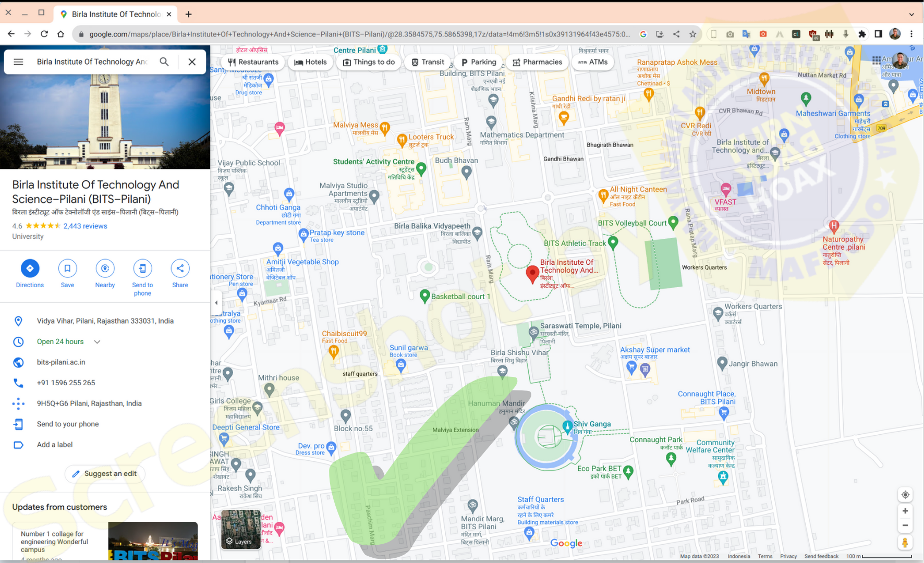The height and width of the screenshot is (563, 924).
Task: Collapse the side panel arrow
Action: tap(216, 302)
